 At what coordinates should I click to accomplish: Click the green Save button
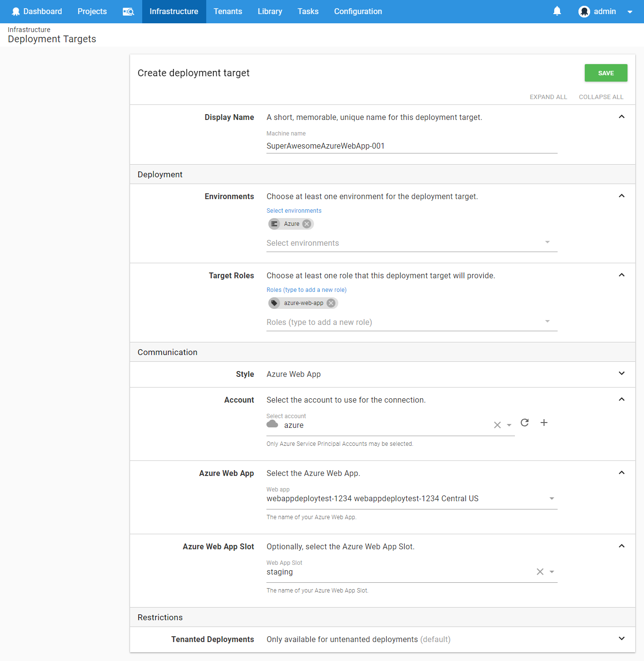click(606, 73)
